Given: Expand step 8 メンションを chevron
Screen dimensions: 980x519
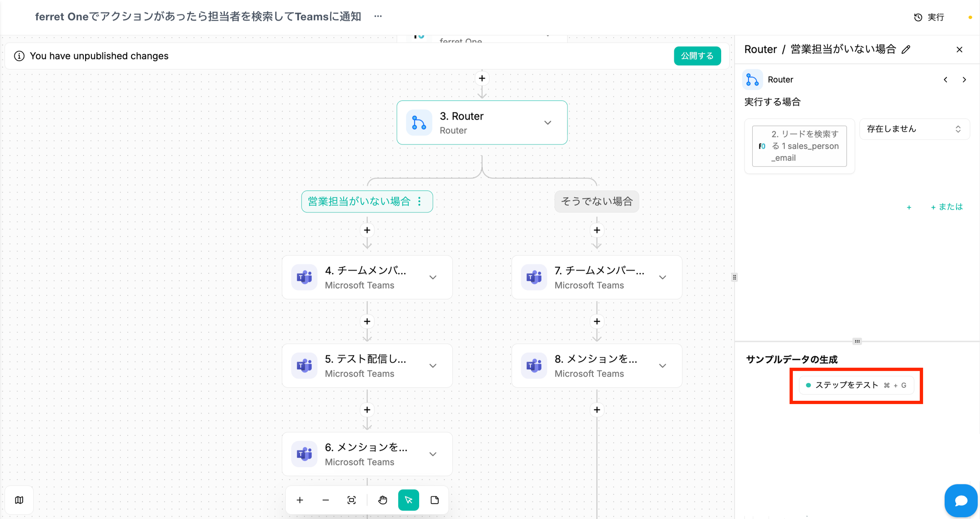Looking at the screenshot, I should (x=662, y=366).
